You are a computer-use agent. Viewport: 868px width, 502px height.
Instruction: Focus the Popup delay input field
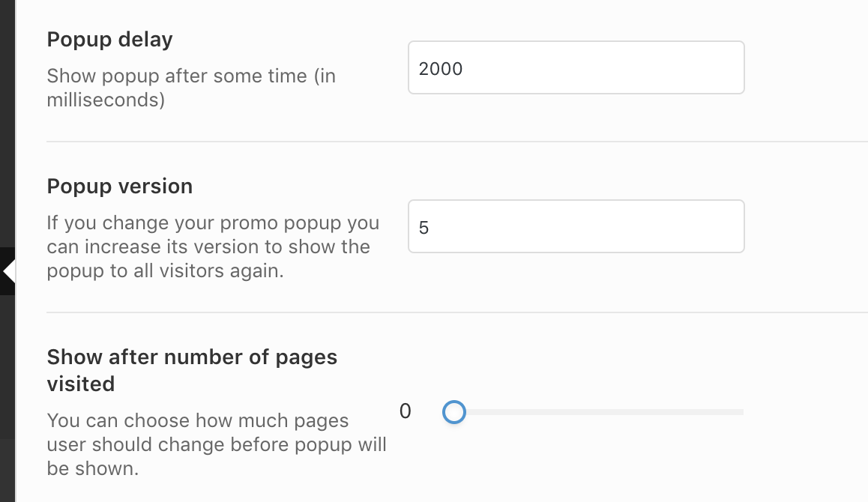576,67
